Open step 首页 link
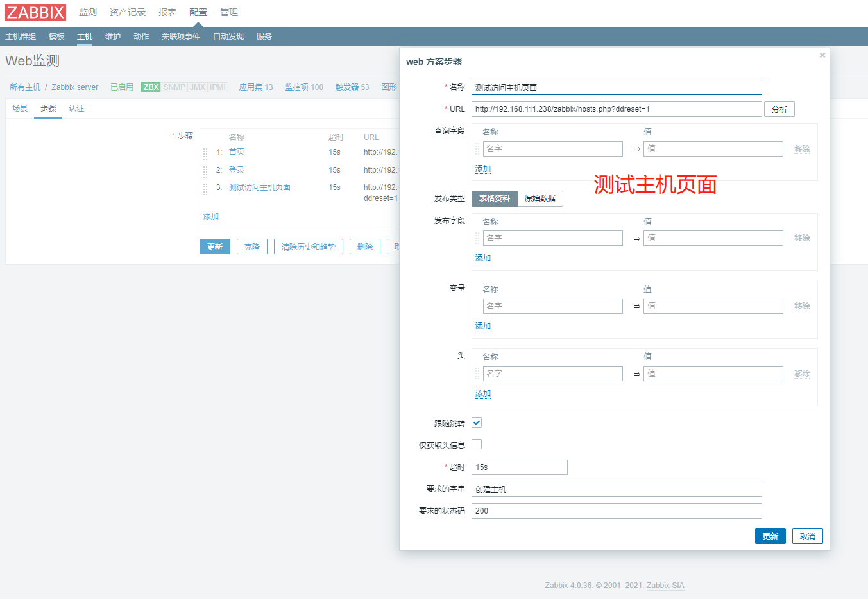Screen dimensions: 868x599 click(237, 152)
